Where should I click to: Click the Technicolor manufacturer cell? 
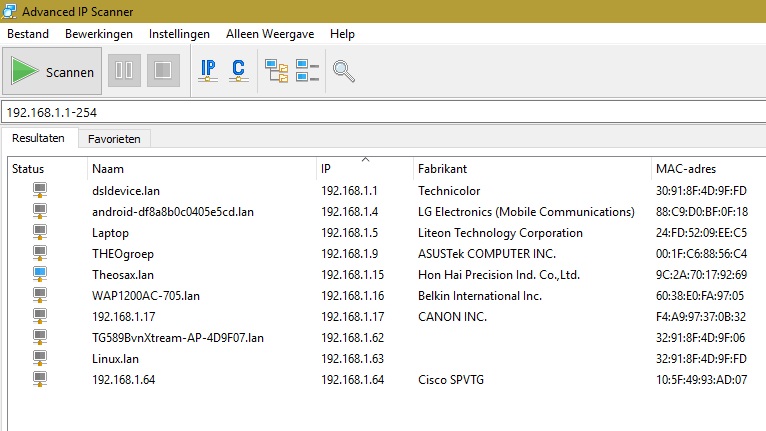(x=449, y=191)
